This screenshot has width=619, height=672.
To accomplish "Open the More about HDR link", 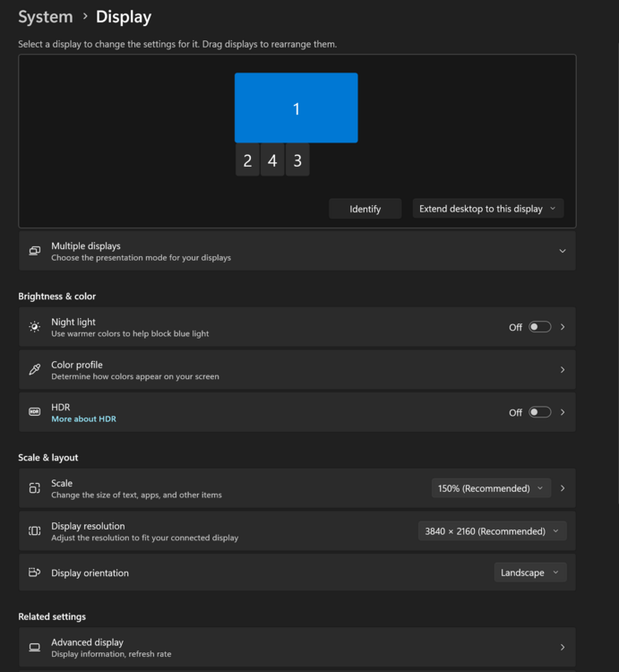I will [x=83, y=419].
